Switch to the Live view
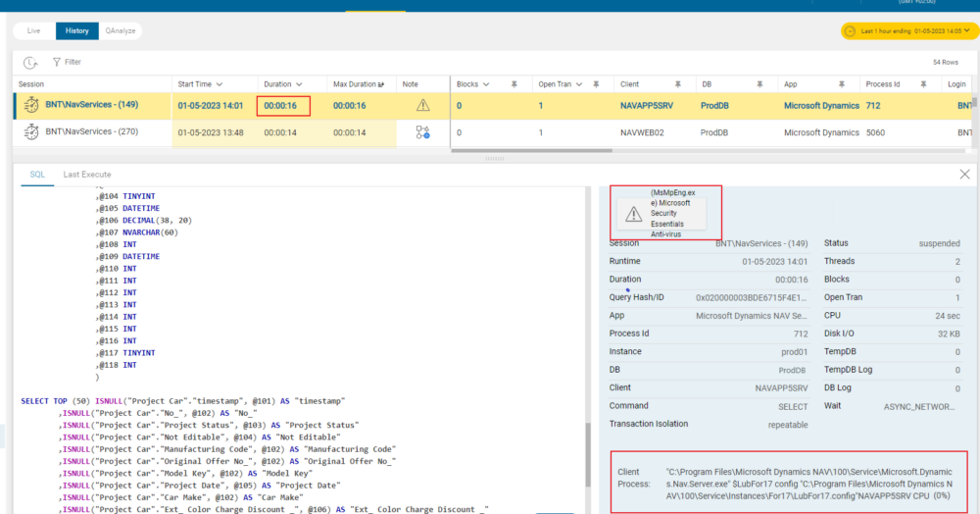Image resolution: width=980 pixels, height=514 pixels. 33,30
